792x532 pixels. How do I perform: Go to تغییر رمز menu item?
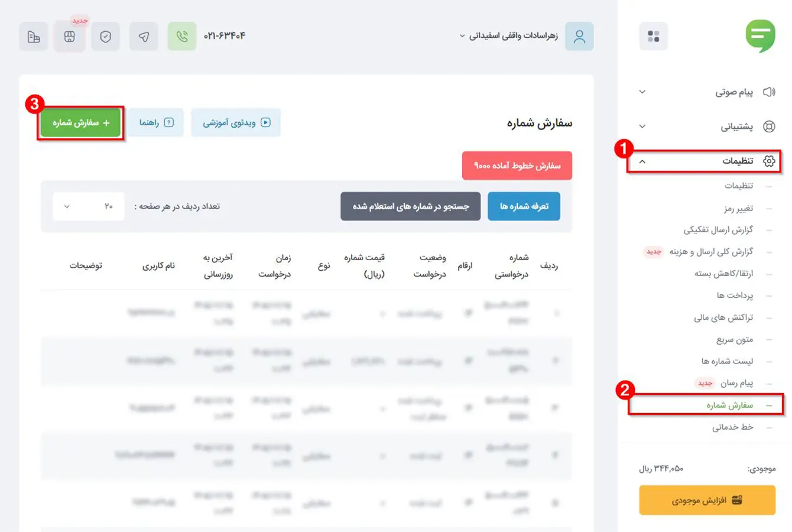pyautogui.click(x=738, y=208)
